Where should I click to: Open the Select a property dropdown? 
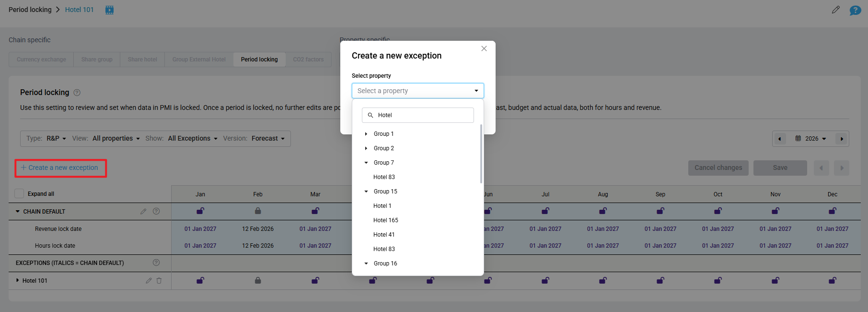(x=417, y=91)
